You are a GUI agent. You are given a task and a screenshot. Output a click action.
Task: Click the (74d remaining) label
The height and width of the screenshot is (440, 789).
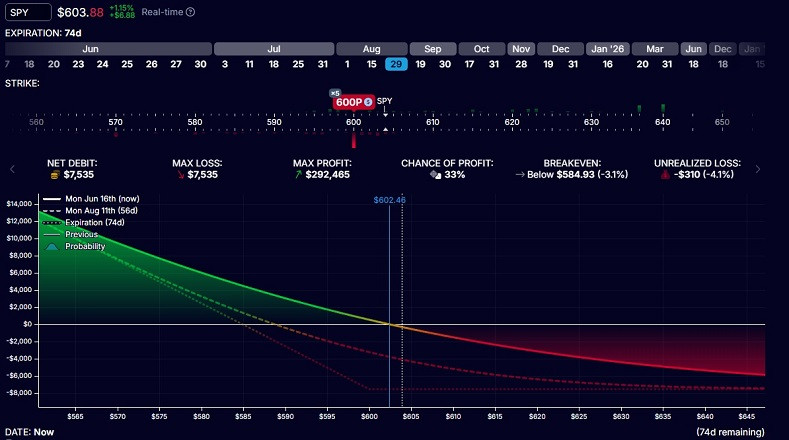(x=731, y=432)
